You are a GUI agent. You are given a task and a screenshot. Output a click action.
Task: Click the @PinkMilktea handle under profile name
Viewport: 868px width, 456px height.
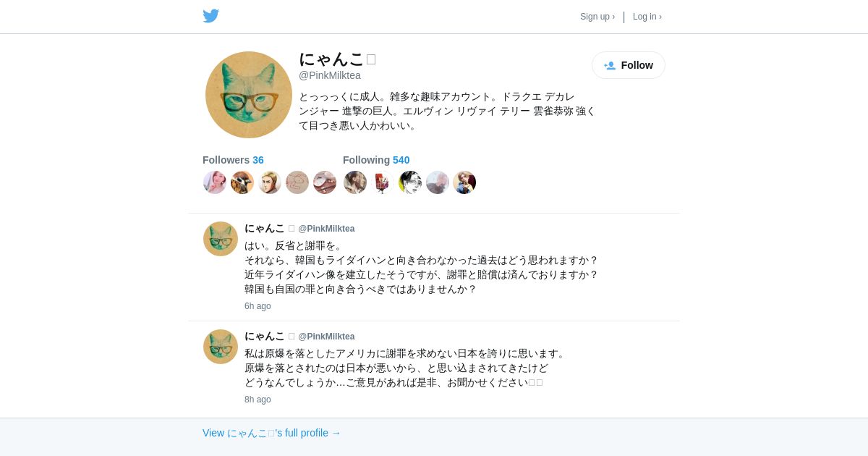point(330,75)
